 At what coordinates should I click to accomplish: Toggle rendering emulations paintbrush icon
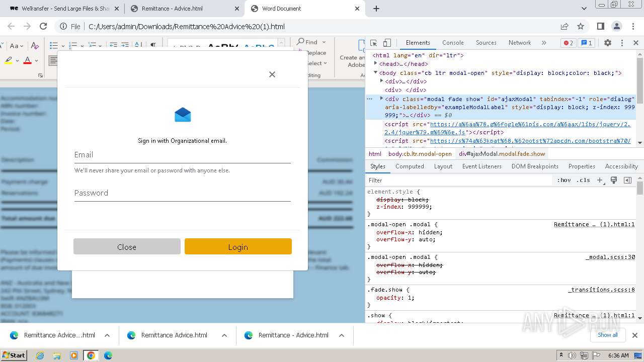coord(614,180)
